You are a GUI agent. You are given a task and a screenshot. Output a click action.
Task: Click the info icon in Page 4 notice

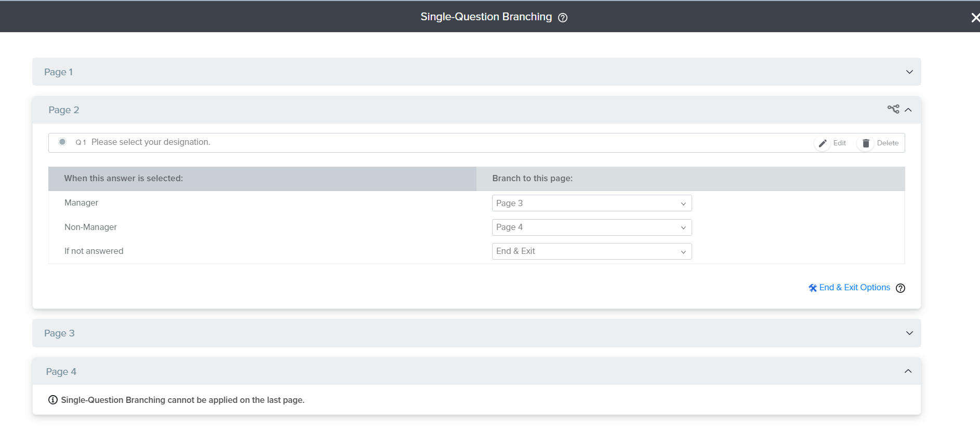tap(53, 400)
